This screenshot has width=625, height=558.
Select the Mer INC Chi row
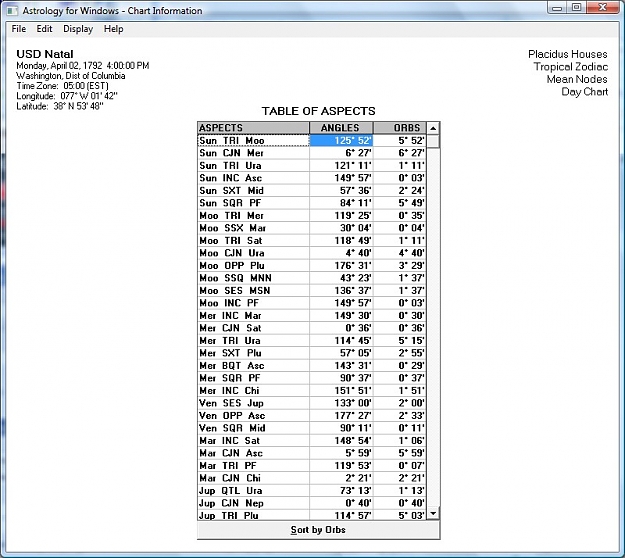tap(312, 391)
